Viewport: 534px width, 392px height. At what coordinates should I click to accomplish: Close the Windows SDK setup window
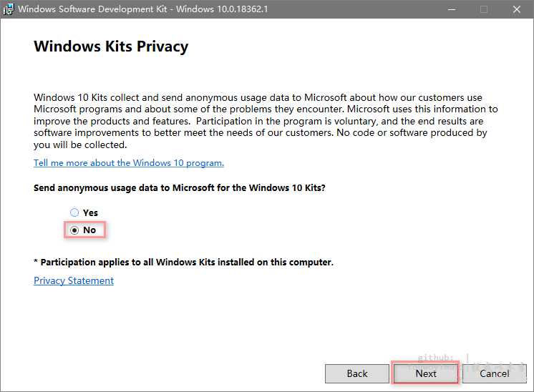coord(517,9)
